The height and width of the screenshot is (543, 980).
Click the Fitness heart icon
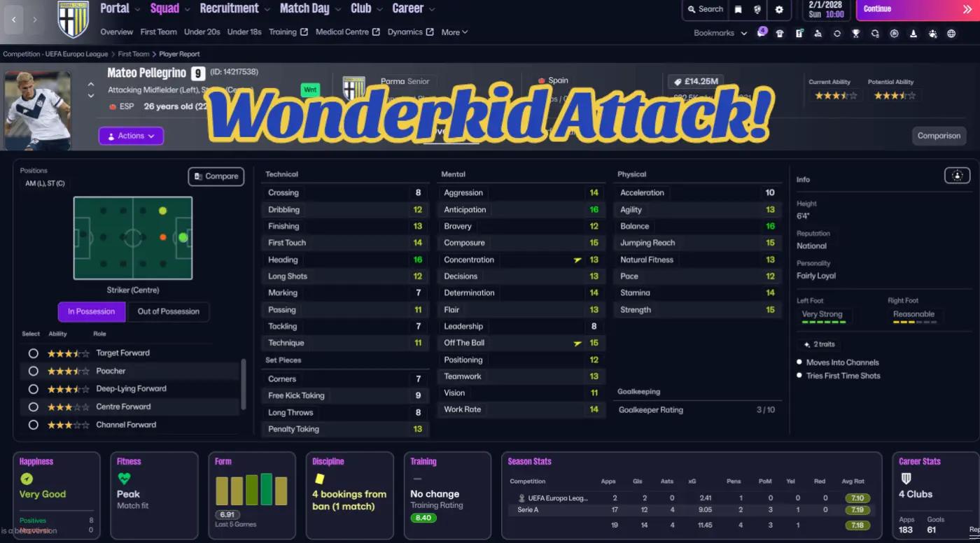coord(124,479)
